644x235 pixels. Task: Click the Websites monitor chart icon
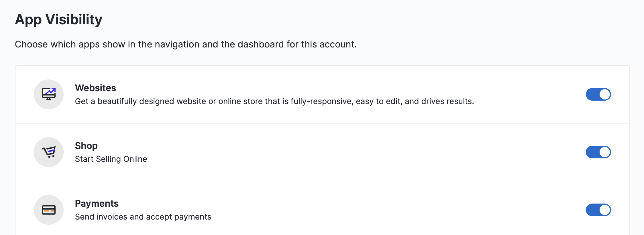pos(49,94)
